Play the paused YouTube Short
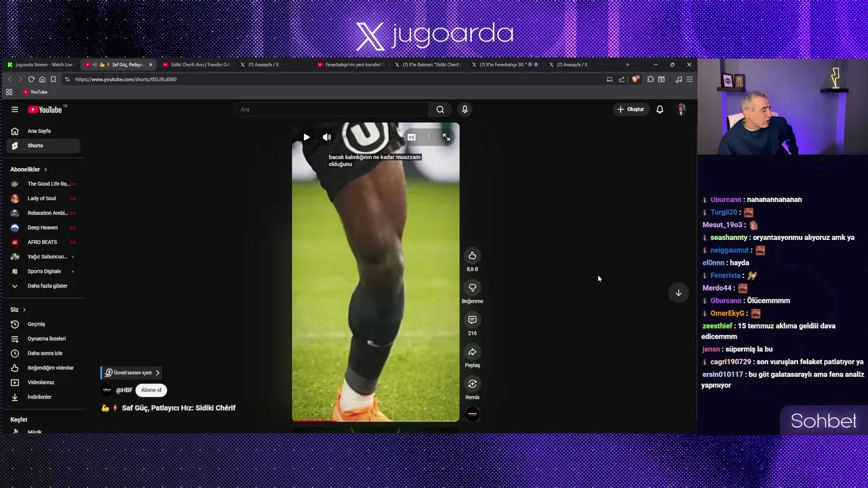The height and width of the screenshot is (488, 868). coord(307,138)
